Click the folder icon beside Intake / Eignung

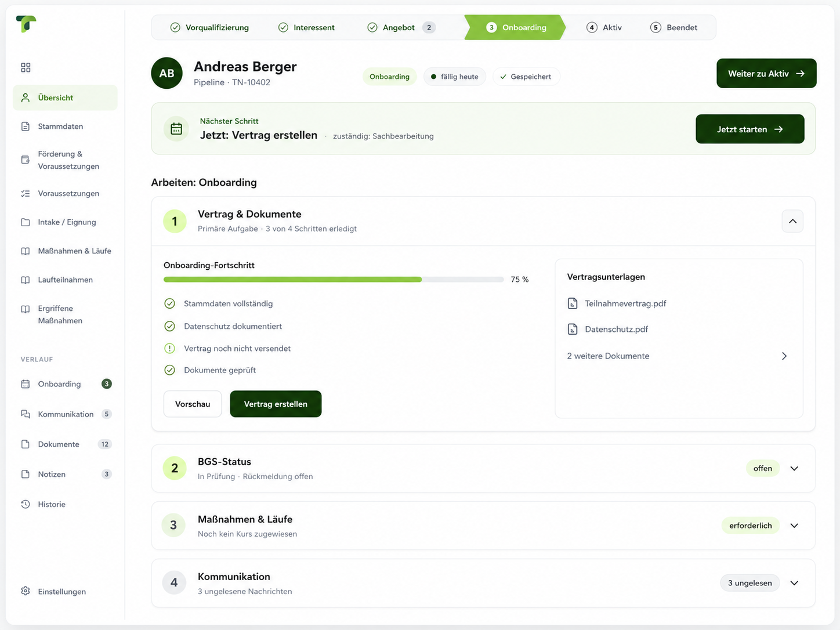(x=26, y=222)
